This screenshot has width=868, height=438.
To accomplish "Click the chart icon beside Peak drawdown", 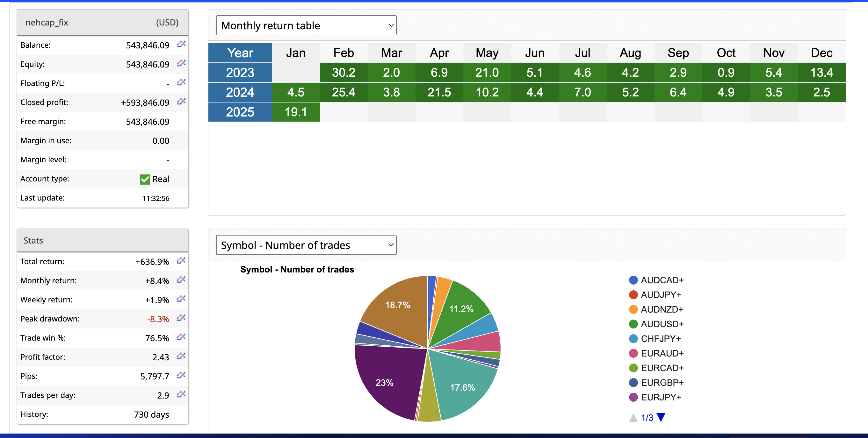I will [x=181, y=318].
